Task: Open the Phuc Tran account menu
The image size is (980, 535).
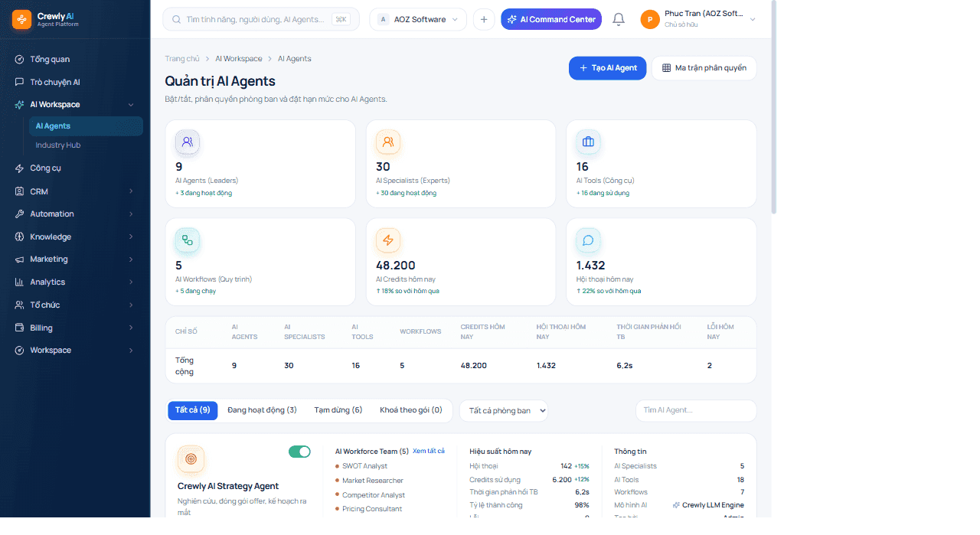Action: [698, 19]
